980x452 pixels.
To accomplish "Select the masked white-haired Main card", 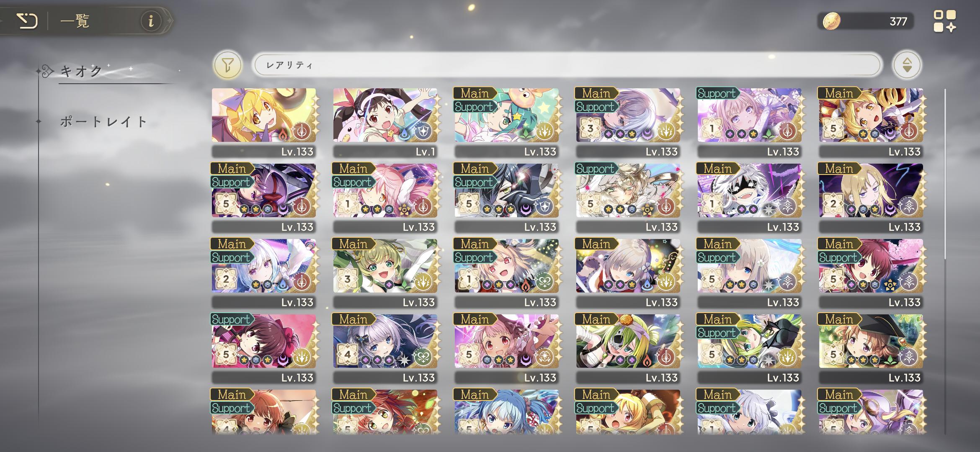I will click(750, 198).
